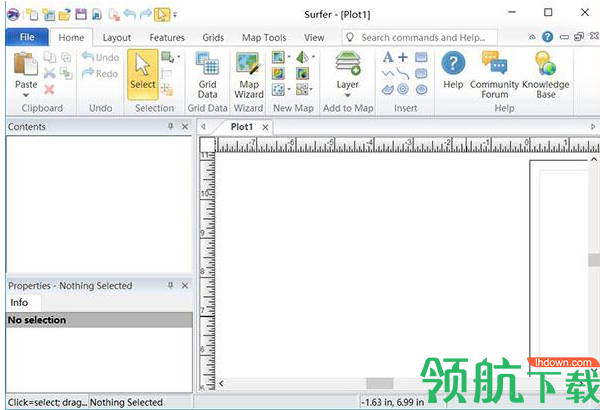The width and height of the screenshot is (600, 410).
Task: Toggle the Select tool in the ribbon
Action: coord(142,74)
